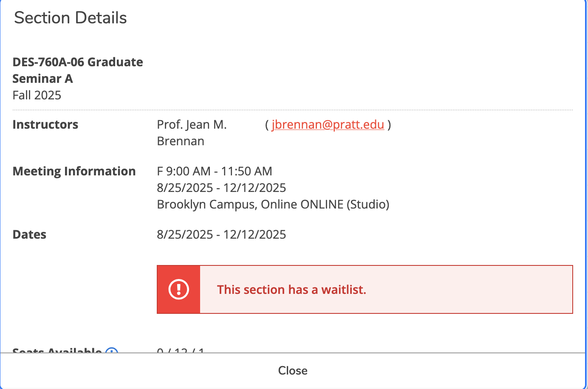
Task: Click the Fall 2025 term text
Action: (37, 95)
